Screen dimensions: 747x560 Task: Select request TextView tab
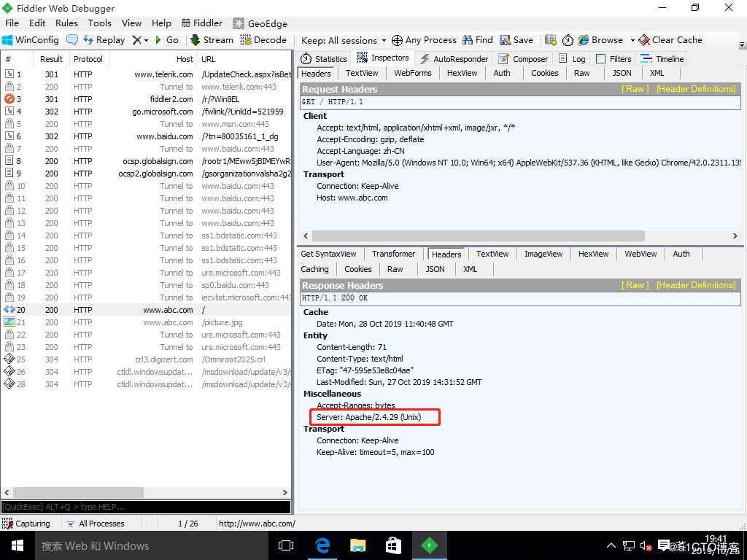pos(362,73)
